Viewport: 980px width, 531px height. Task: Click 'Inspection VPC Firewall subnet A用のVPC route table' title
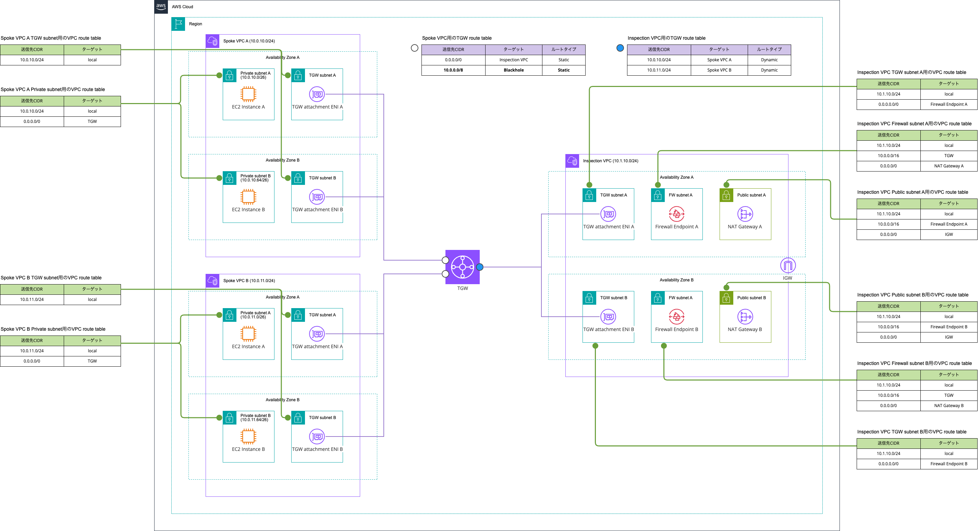[914, 124]
